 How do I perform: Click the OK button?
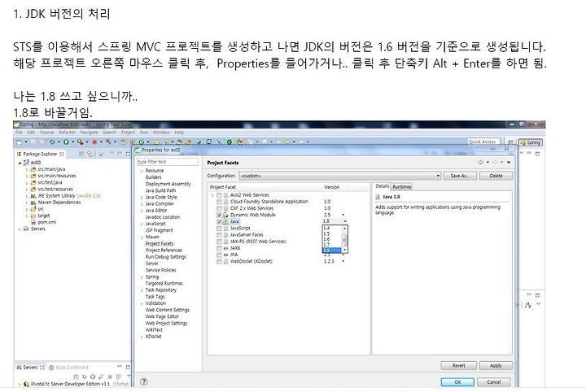(x=457, y=382)
